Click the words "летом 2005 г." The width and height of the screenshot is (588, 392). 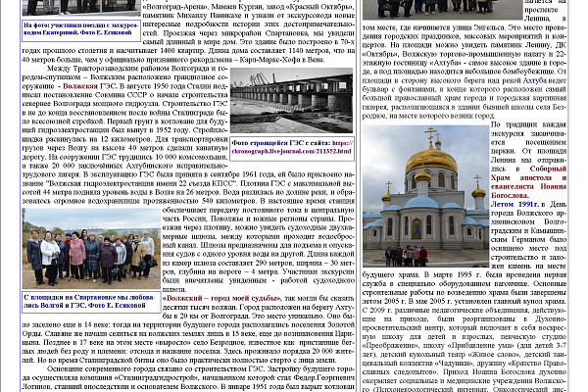coord(383,302)
